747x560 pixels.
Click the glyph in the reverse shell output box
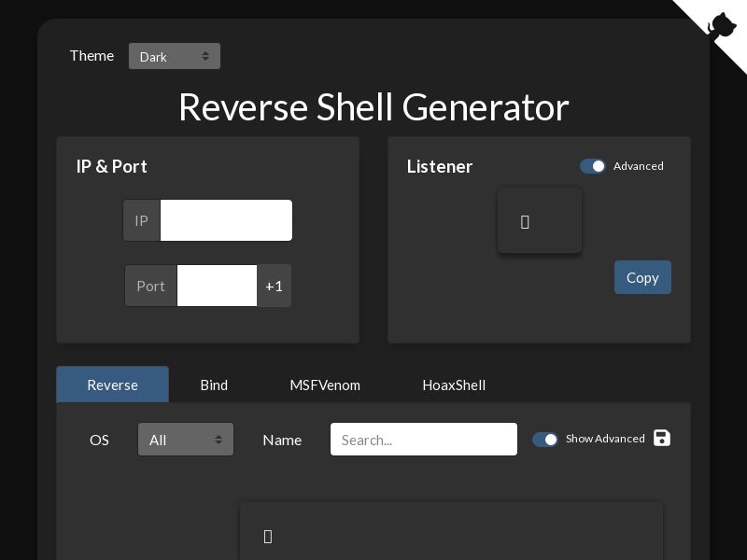click(268, 536)
